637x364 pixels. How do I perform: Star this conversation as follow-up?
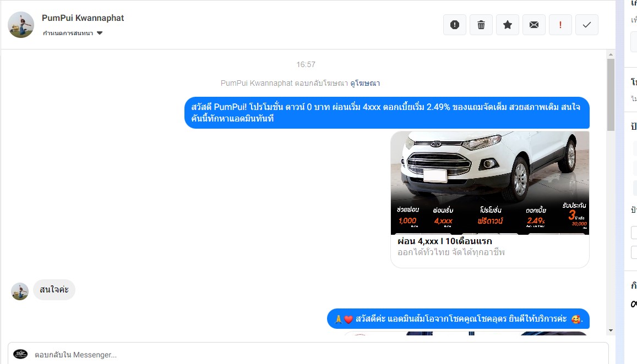508,25
